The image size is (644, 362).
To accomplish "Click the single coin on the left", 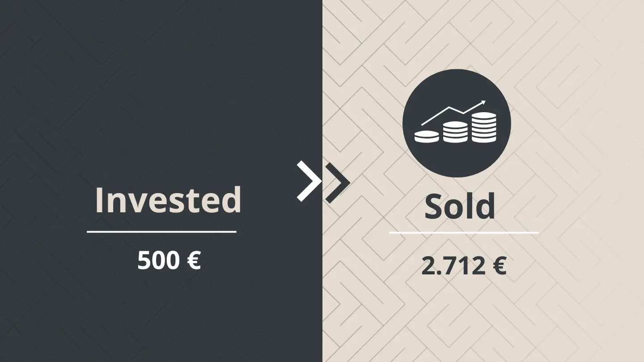I will [427, 136].
